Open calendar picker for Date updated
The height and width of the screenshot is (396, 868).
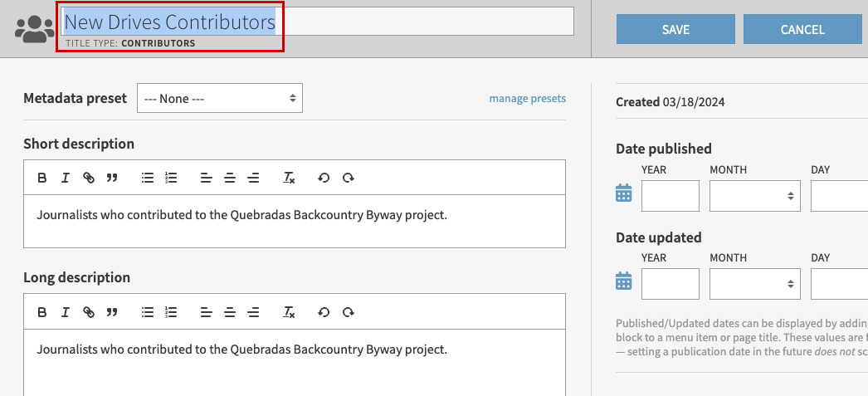pyautogui.click(x=624, y=281)
